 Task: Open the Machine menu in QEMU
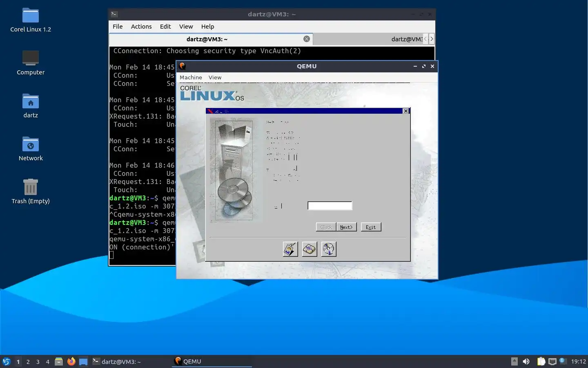point(191,77)
